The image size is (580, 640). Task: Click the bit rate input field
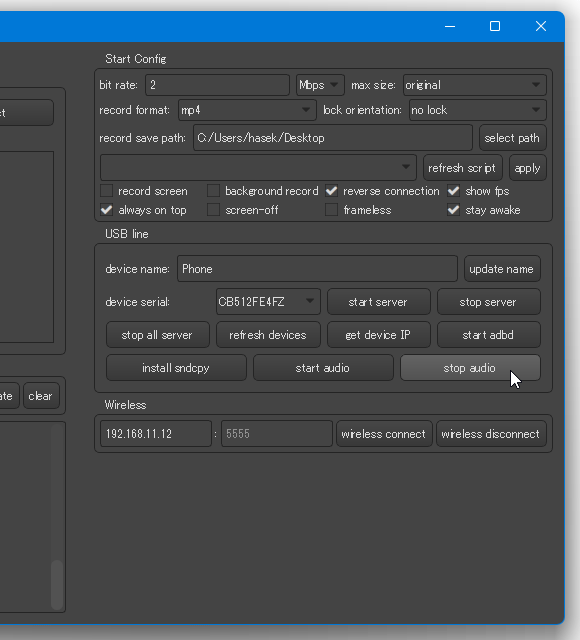coord(218,85)
